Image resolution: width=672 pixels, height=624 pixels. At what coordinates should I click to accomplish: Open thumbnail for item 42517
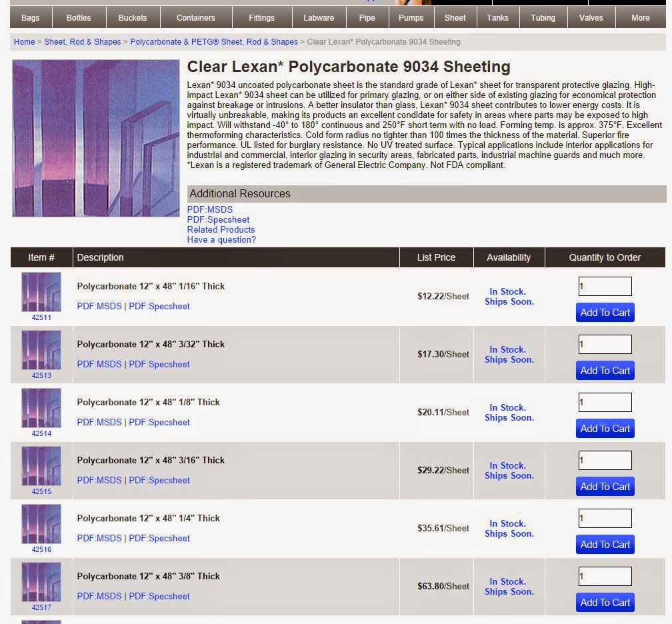coord(41,581)
